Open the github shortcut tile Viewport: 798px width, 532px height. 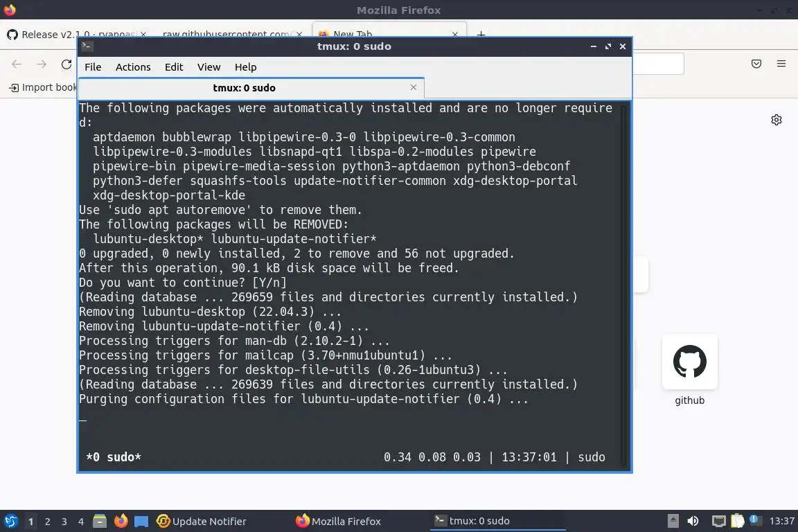pos(690,362)
